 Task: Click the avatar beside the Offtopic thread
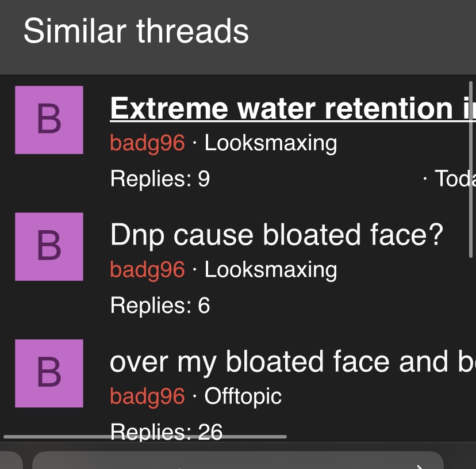pos(49,373)
